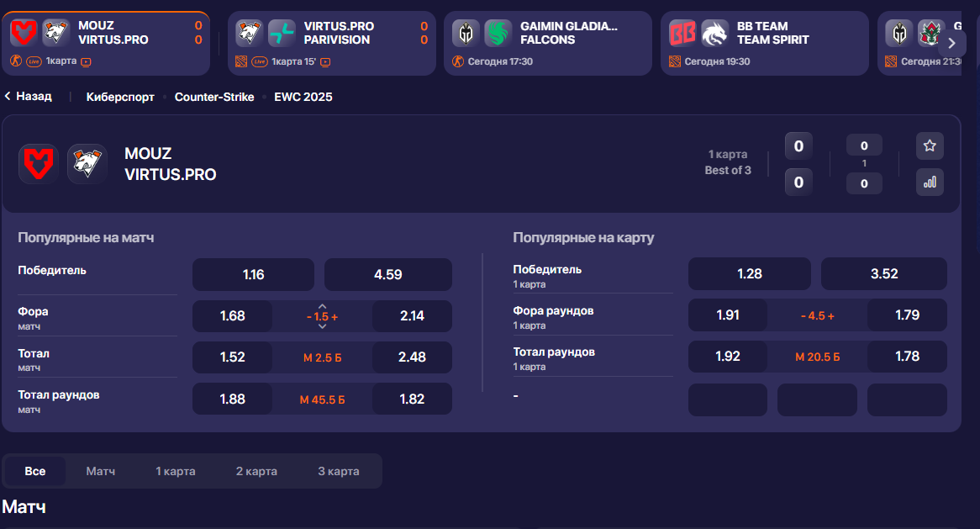Select match handicap odds 1.68
Image resolution: width=980 pixels, height=529 pixels.
233,315
